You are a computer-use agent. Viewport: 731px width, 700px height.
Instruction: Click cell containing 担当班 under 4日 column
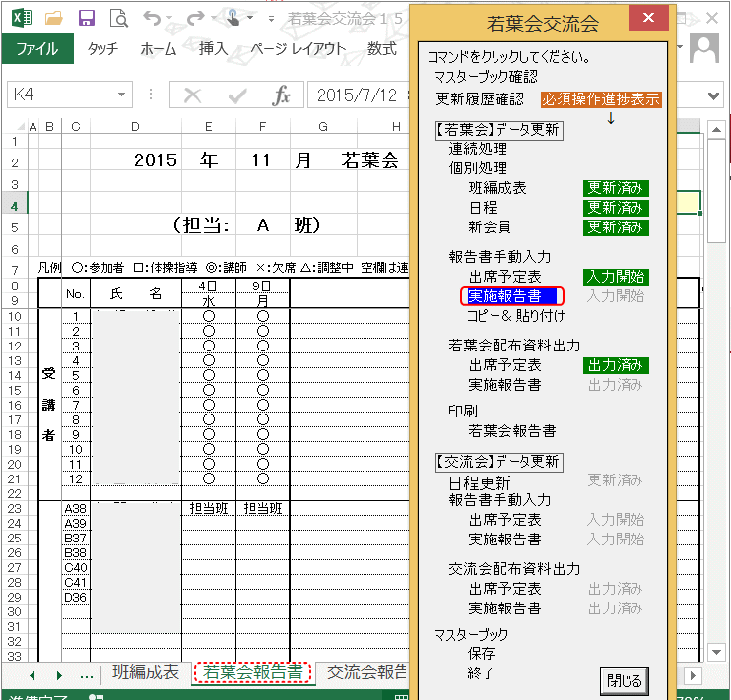point(209,508)
